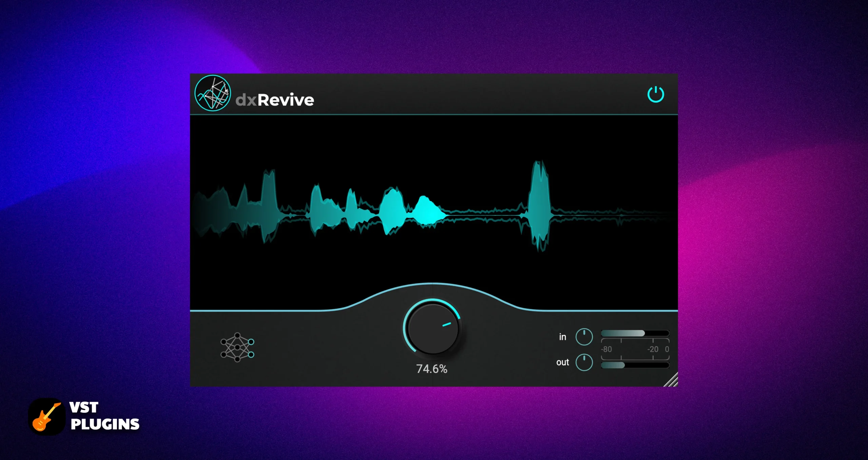This screenshot has height=460, width=868.
Task: Click the resize grip in plugin corner
Action: 671,380
